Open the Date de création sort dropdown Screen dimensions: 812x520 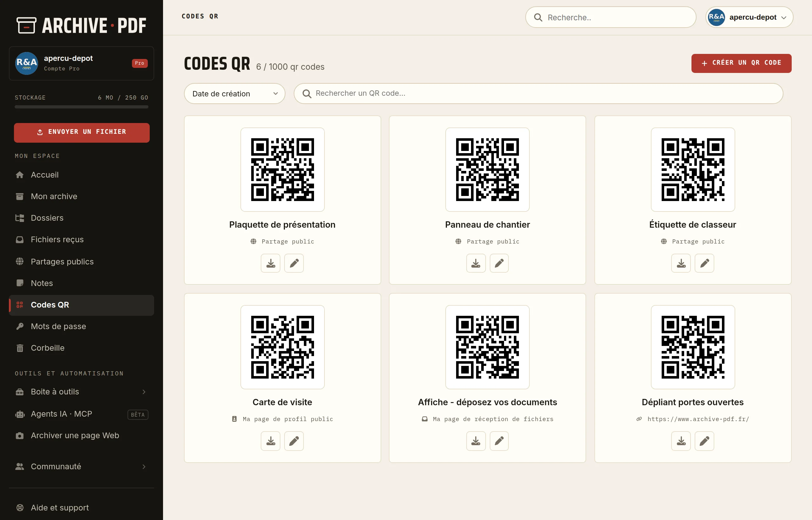click(234, 94)
